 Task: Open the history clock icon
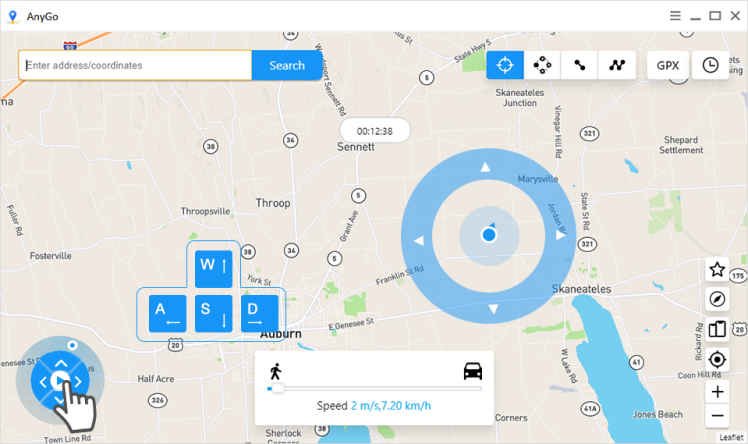(710, 65)
